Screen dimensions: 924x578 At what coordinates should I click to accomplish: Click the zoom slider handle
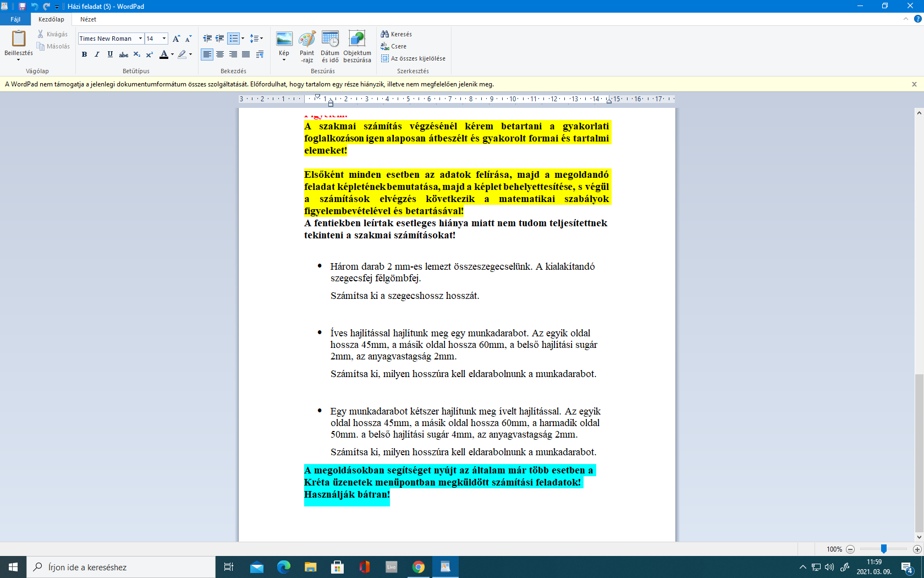[x=883, y=549]
